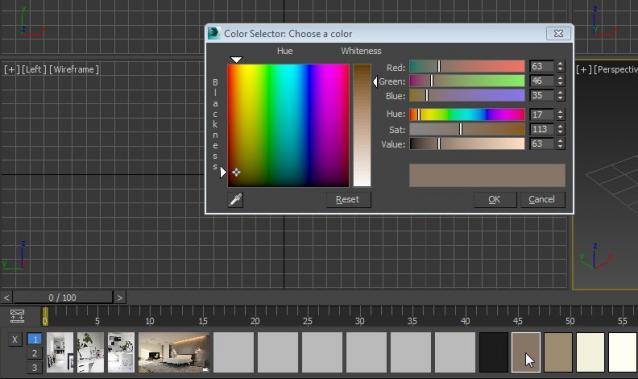Viewport: 638px width, 379px height.
Task: Click the bedroom interior thumbnail image
Action: tap(174, 352)
